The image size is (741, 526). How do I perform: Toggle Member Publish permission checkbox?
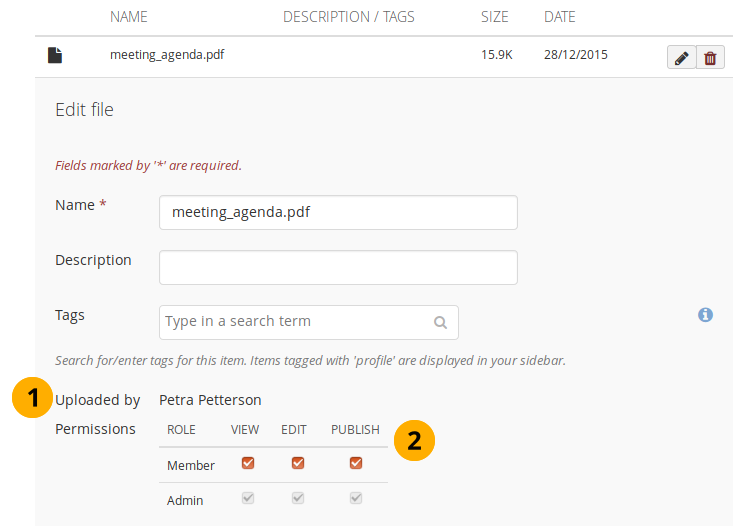[x=355, y=463]
